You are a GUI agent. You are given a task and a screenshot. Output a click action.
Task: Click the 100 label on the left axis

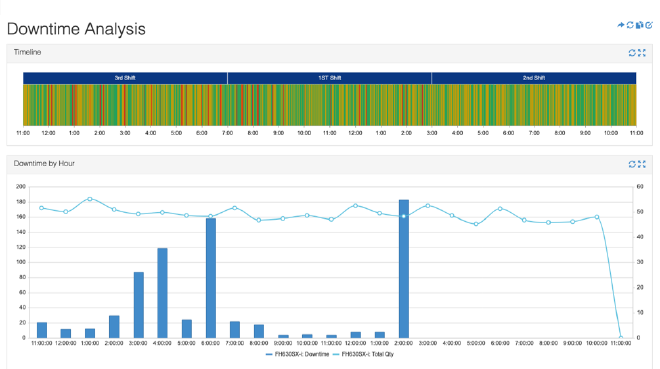coord(21,262)
